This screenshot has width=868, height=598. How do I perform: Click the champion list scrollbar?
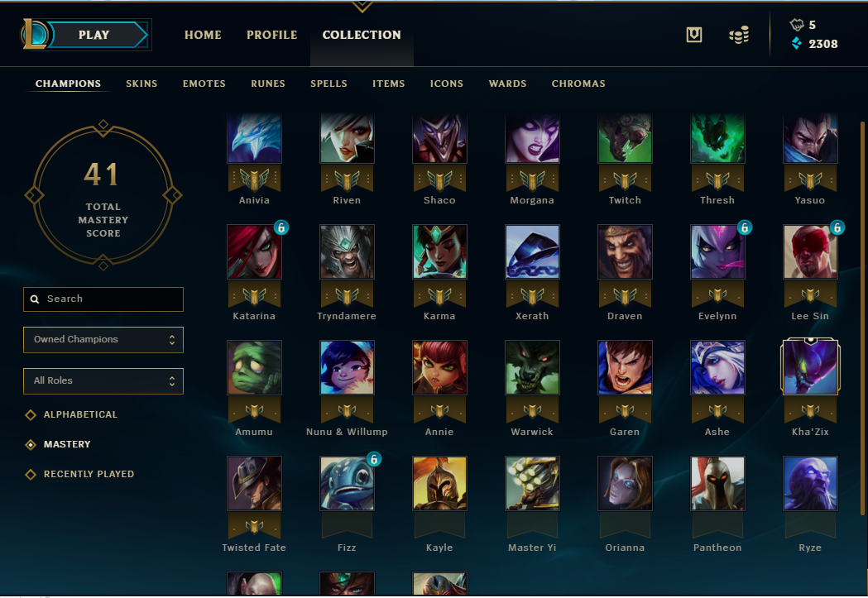click(862, 318)
